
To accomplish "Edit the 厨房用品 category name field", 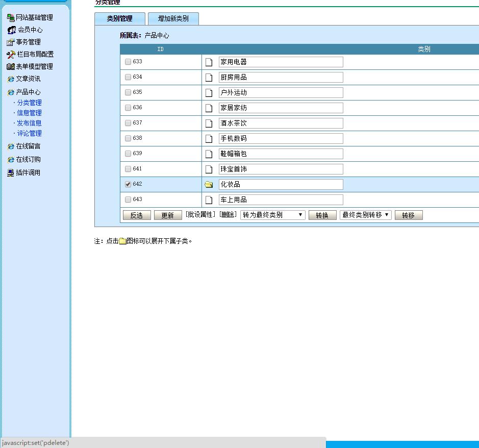I will (281, 78).
